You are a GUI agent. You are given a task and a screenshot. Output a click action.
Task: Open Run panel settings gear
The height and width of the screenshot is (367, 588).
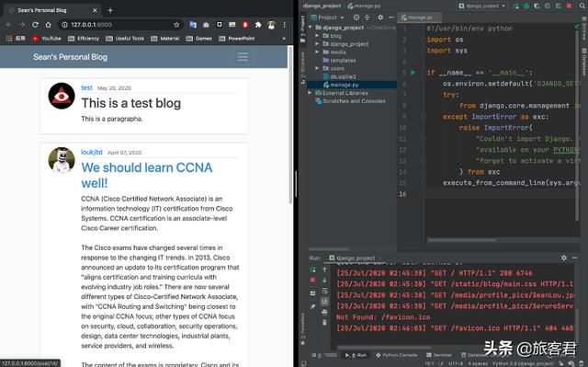point(564,258)
